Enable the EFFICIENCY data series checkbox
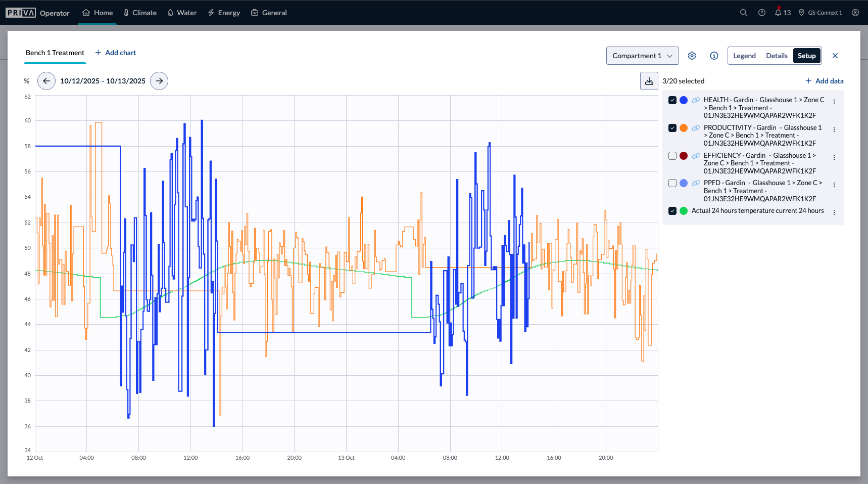Screen dimensions: 868x484 click(x=672, y=156)
